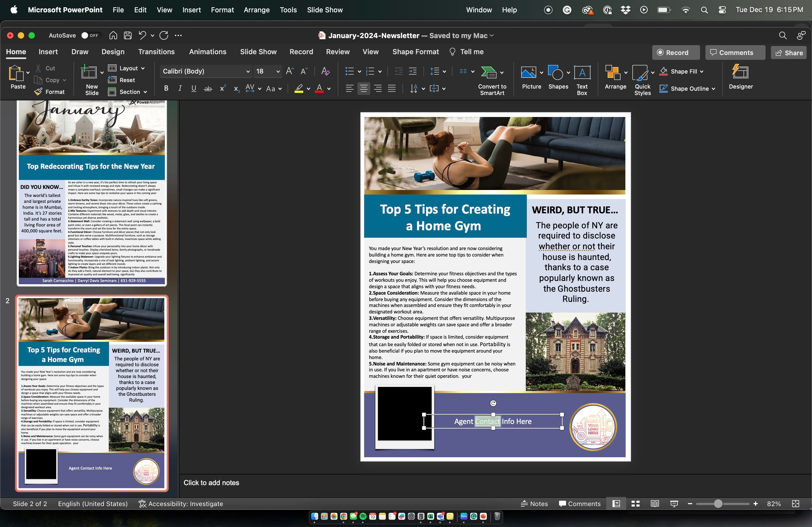Open the Calibri (Body) font dropdown
The height and width of the screenshot is (527, 812).
tap(248, 72)
